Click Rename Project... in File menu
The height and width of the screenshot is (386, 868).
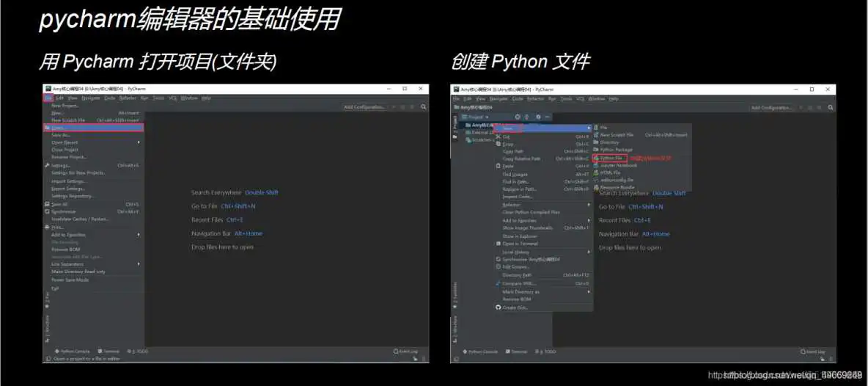pyautogui.click(x=69, y=157)
